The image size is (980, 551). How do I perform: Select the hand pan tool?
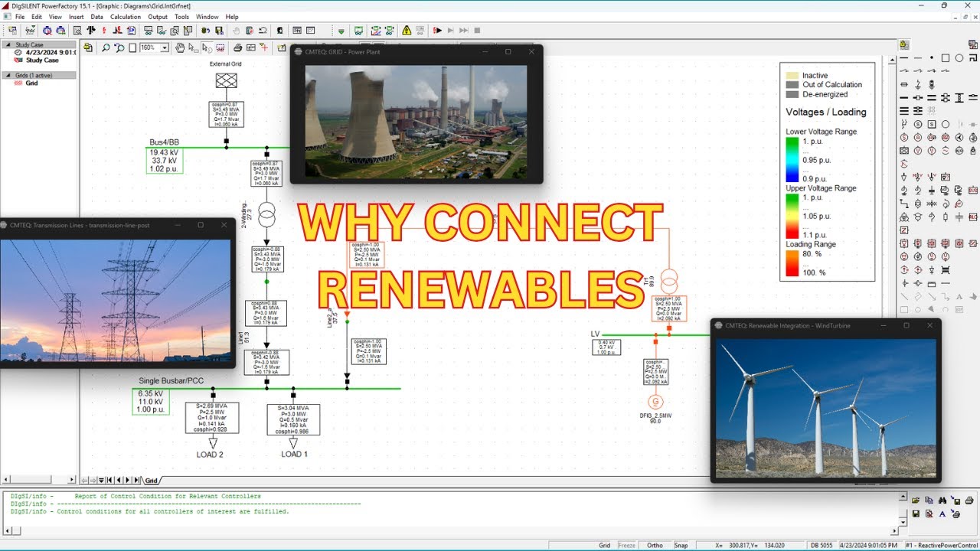179,47
